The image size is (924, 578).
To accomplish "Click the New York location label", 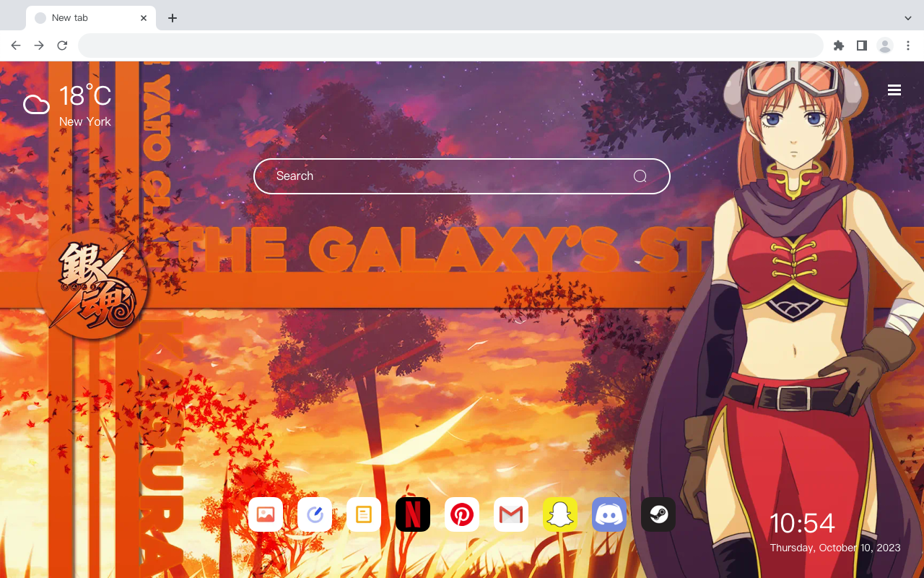I will click(x=85, y=121).
